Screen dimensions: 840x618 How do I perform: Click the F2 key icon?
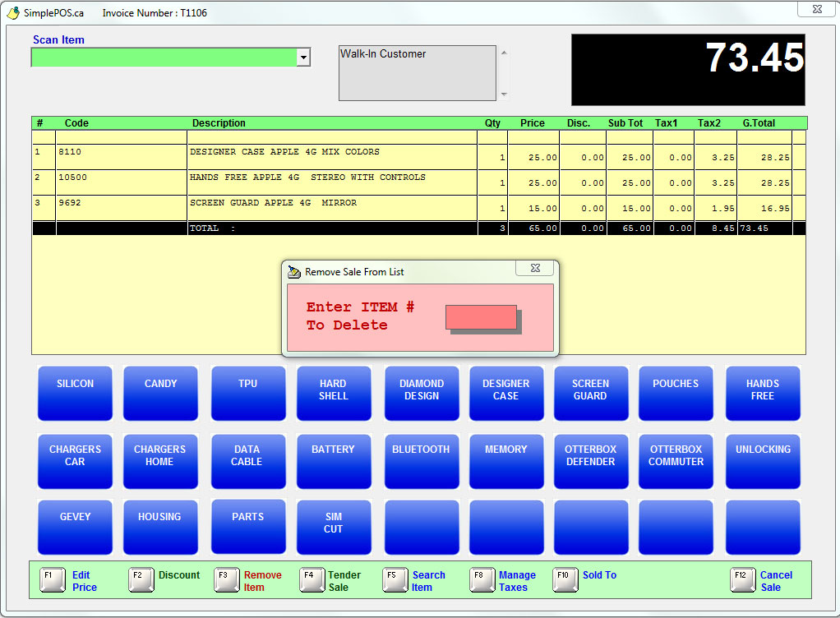141,580
